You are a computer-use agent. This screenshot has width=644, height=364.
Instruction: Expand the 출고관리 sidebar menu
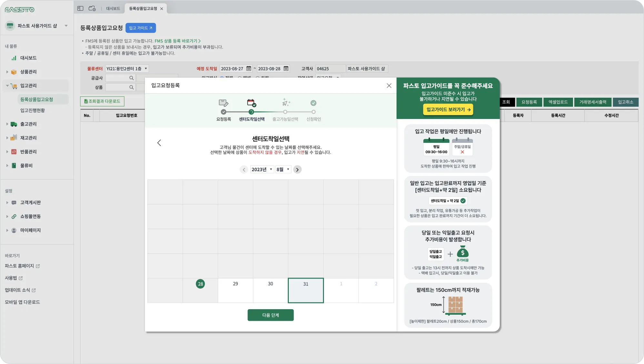tap(28, 124)
